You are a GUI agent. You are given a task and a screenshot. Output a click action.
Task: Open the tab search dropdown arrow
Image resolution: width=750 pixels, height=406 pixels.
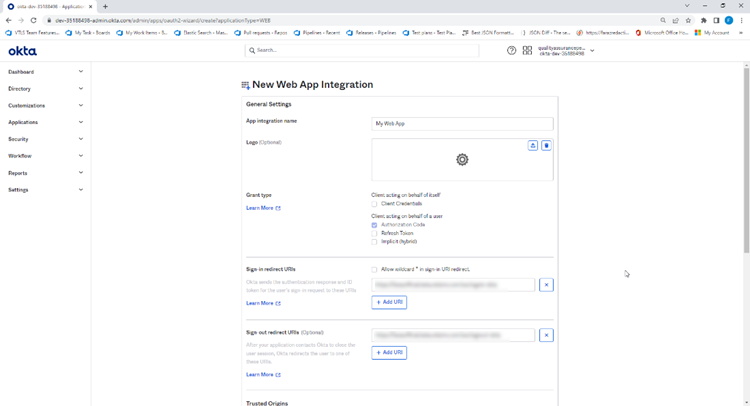point(687,6)
